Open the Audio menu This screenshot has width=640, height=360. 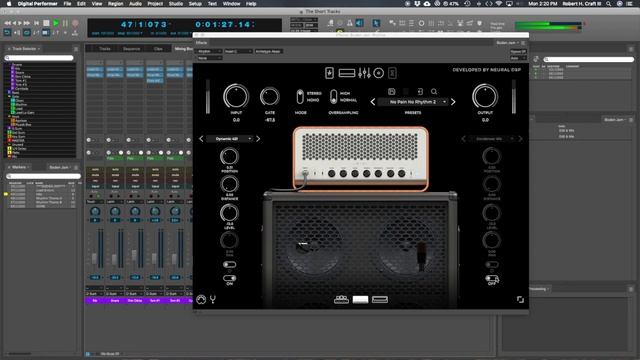(x=135, y=4)
